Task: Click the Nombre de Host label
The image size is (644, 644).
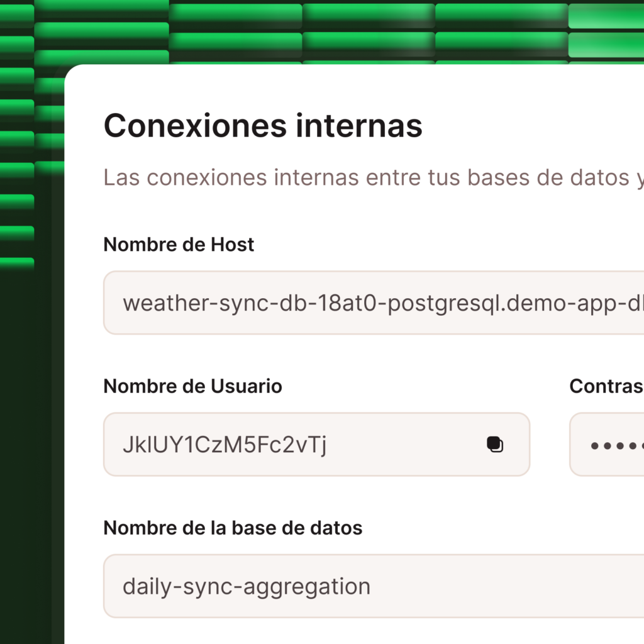Action: point(178,245)
